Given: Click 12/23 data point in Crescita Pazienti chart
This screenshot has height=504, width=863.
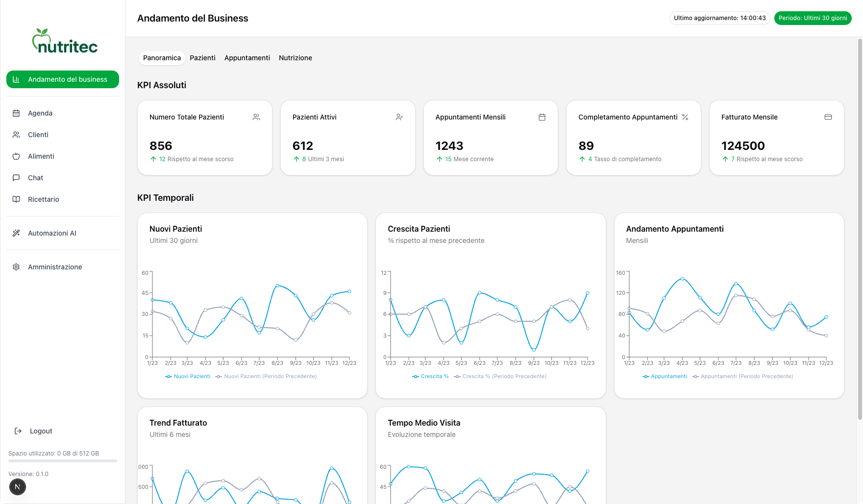Looking at the screenshot, I should pos(588,293).
